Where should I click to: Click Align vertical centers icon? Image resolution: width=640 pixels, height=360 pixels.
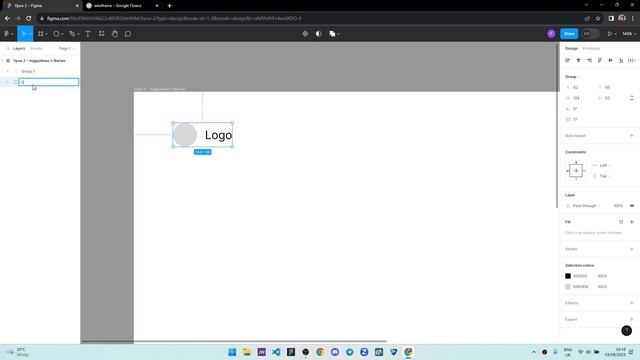click(x=611, y=60)
